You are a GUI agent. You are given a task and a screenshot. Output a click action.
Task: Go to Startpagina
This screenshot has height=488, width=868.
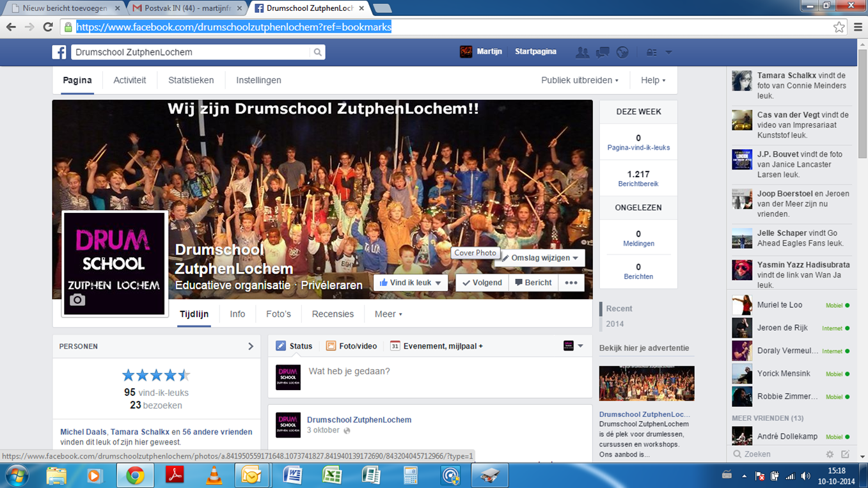coord(535,52)
